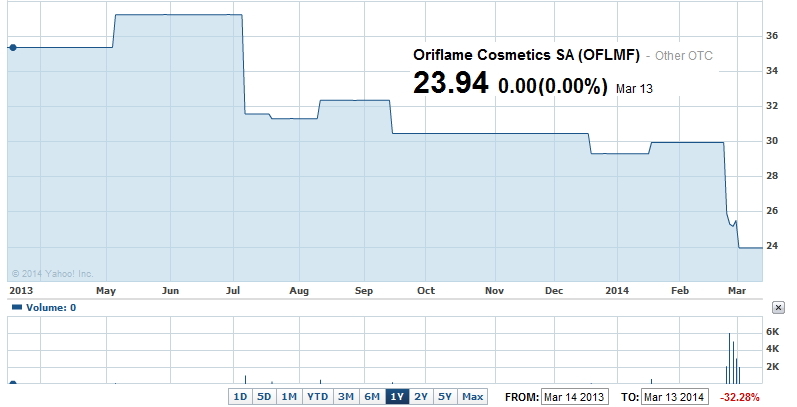This screenshot has height=407, width=797.
Task: Click the 26 price axis label
Action: click(772, 210)
